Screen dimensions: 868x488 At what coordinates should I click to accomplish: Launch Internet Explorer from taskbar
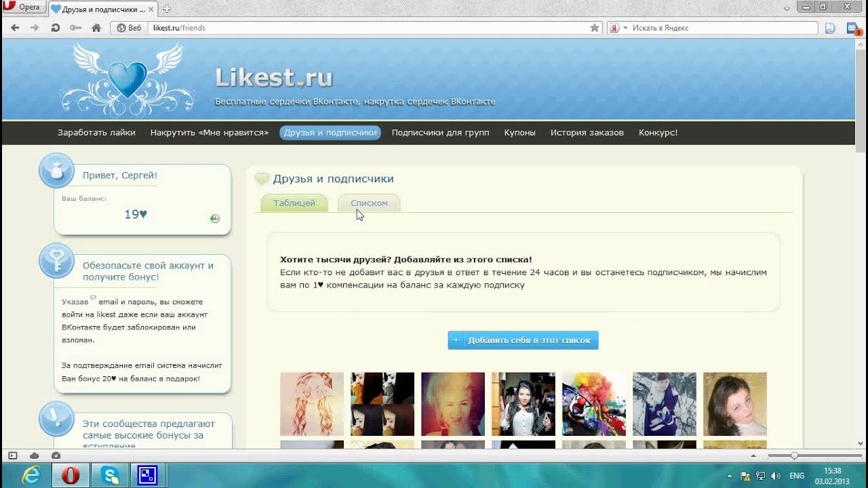31,475
